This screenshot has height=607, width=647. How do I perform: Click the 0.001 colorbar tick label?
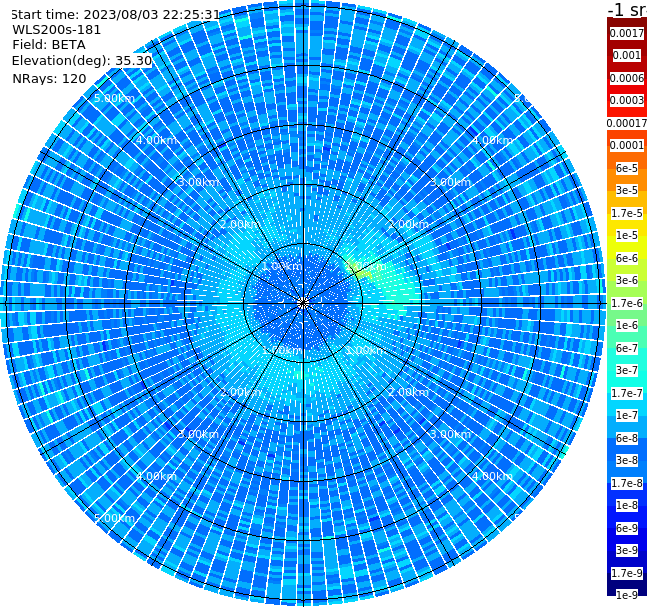(x=627, y=55)
